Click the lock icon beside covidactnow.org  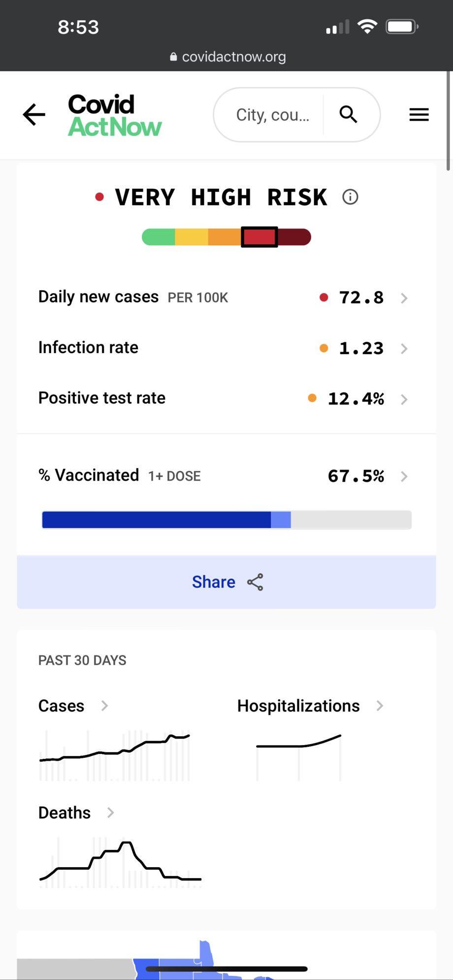173,57
